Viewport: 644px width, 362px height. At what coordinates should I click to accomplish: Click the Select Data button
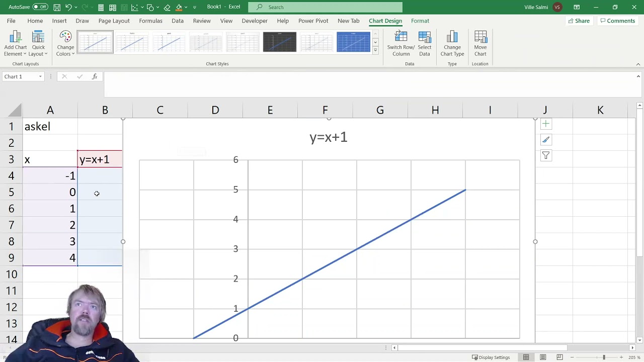pyautogui.click(x=425, y=44)
